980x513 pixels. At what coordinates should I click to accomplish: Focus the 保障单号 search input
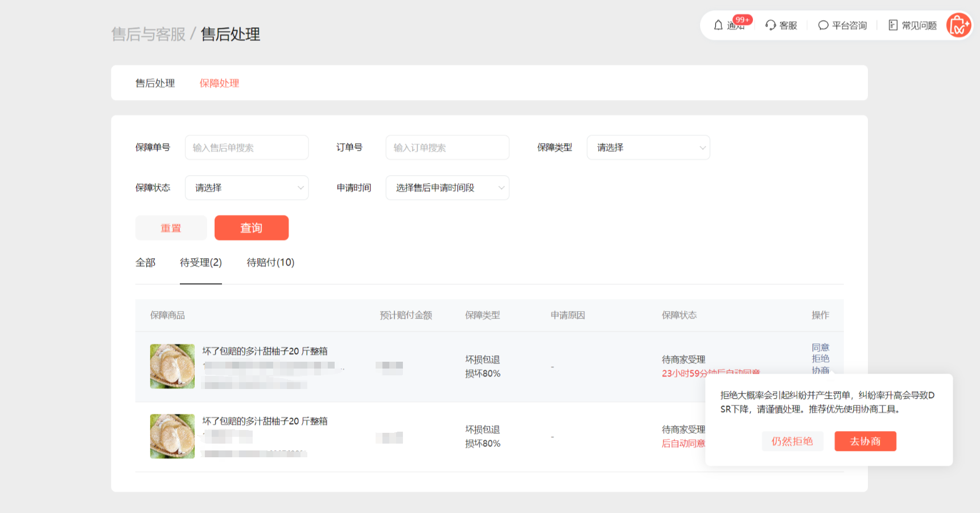tap(246, 147)
